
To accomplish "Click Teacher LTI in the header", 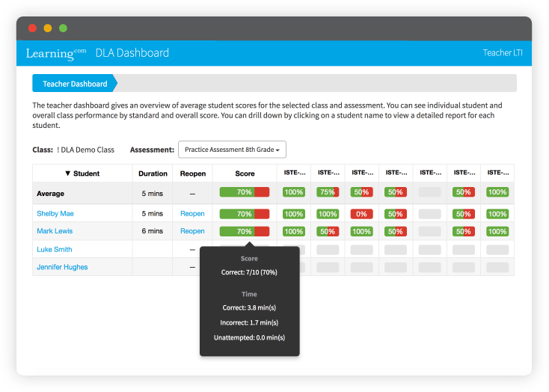I will tap(503, 53).
